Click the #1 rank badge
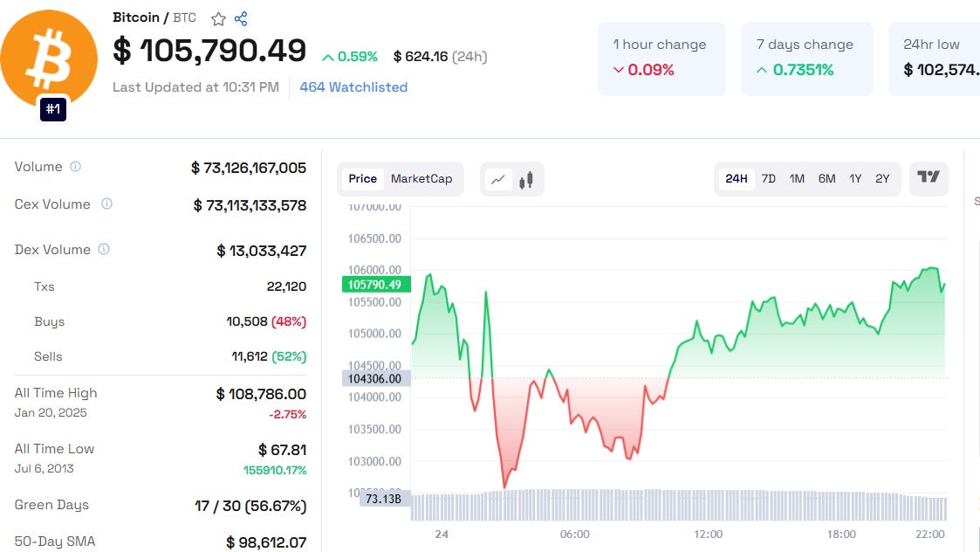Viewport: 980px width, 552px height. tap(53, 109)
